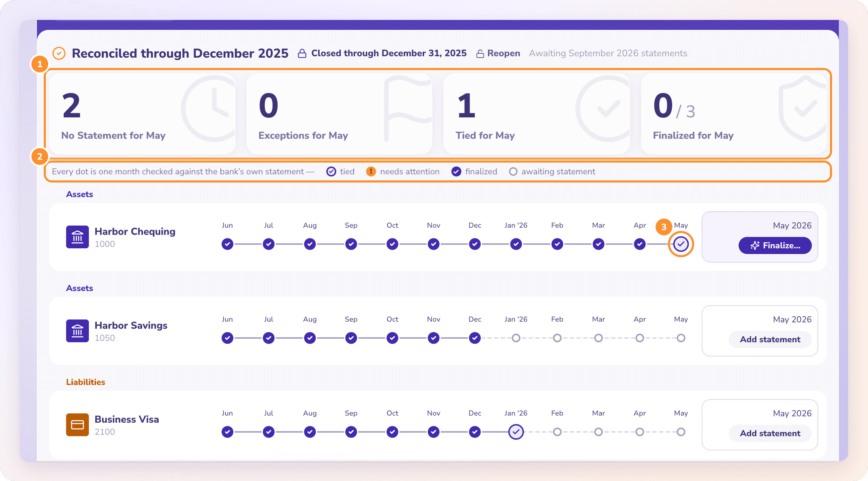Viewport: 868px width, 481px height.
Task: Add statement for Harbor Savings
Action: pyautogui.click(x=770, y=339)
